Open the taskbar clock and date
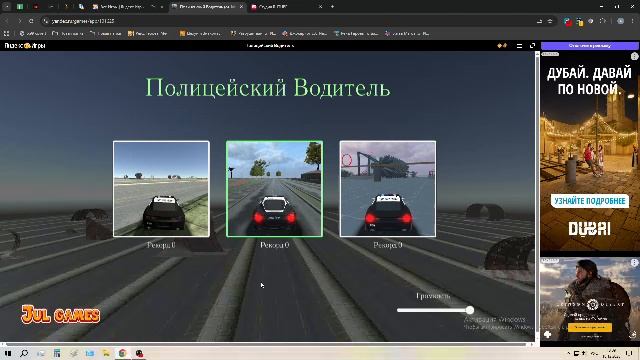 point(612,353)
